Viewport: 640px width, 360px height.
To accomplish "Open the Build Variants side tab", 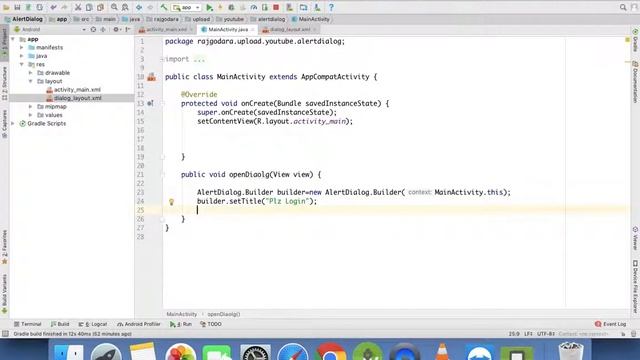I will coord(4,294).
